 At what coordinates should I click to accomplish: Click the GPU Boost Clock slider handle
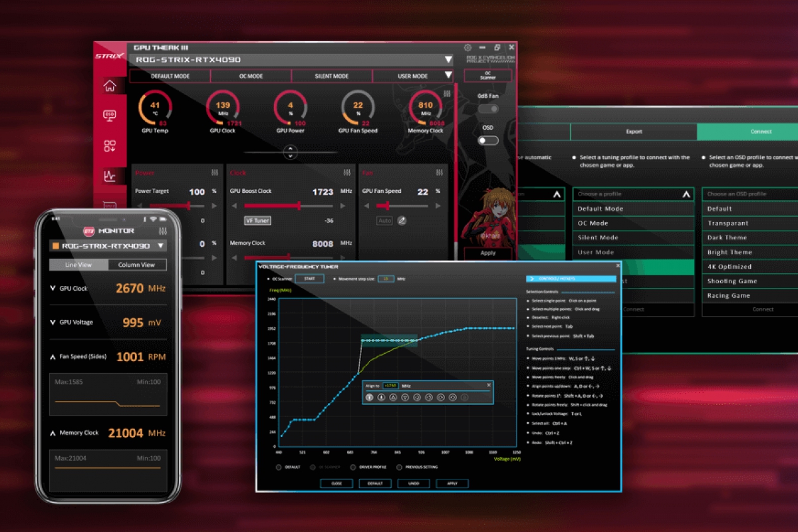tap(299, 206)
